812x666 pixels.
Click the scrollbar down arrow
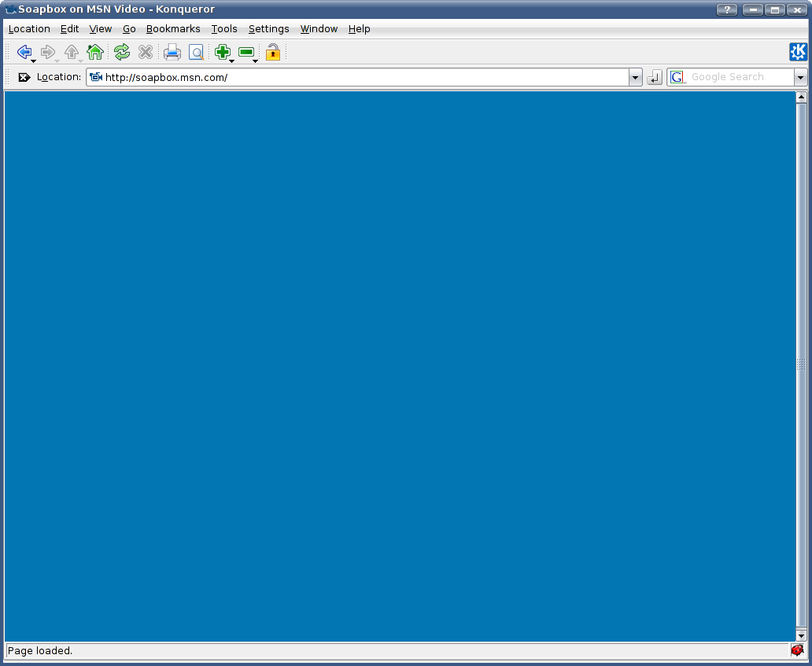(x=801, y=636)
